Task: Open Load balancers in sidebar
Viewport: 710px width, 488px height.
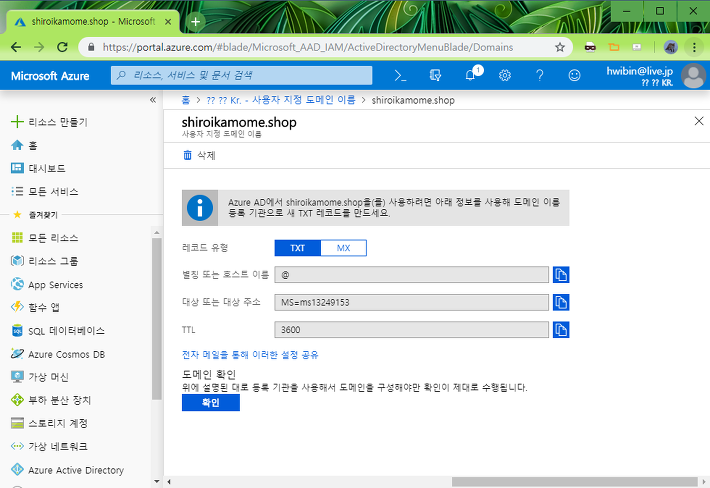Action: coord(51,400)
